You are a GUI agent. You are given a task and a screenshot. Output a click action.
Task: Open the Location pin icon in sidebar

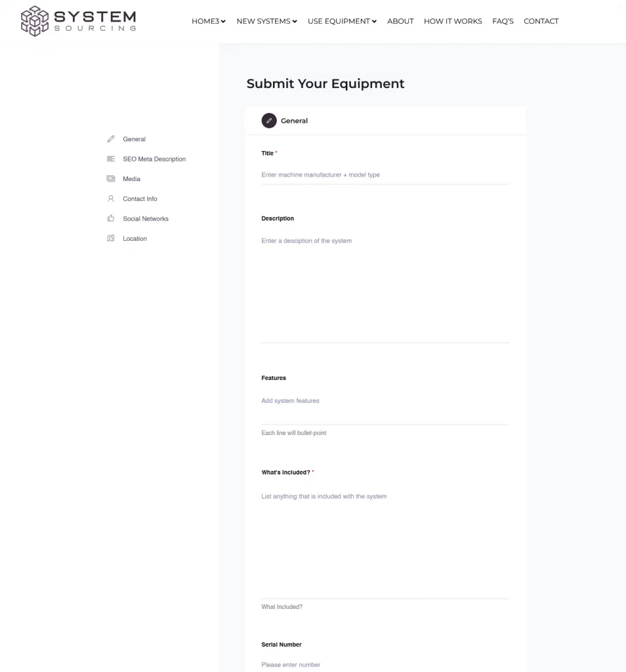110,238
